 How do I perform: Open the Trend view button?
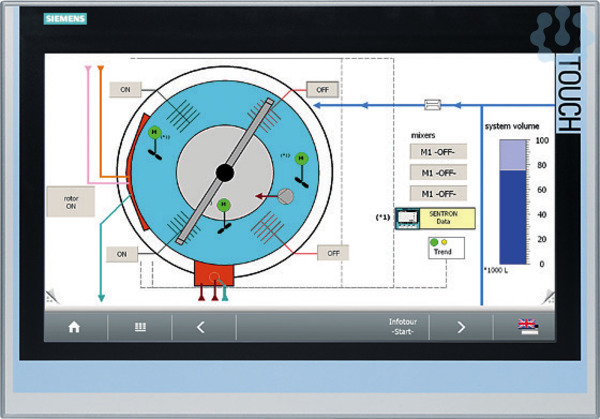(441, 246)
